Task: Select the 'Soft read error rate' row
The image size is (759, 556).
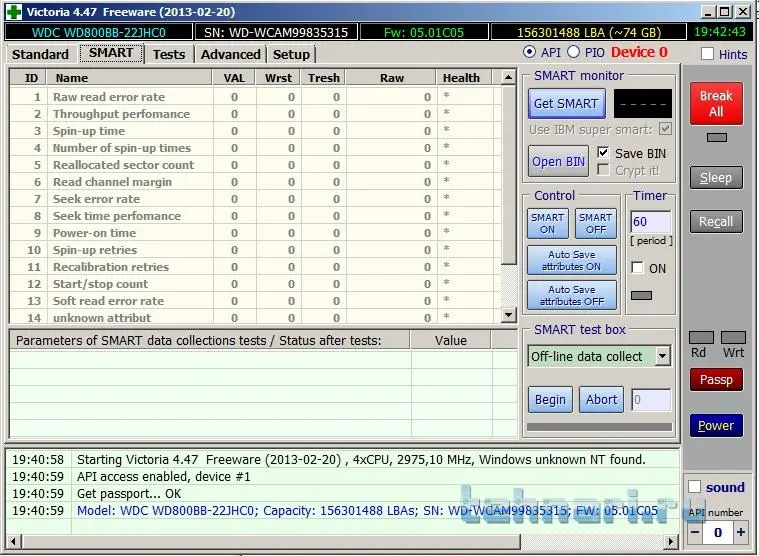Action: [256, 301]
